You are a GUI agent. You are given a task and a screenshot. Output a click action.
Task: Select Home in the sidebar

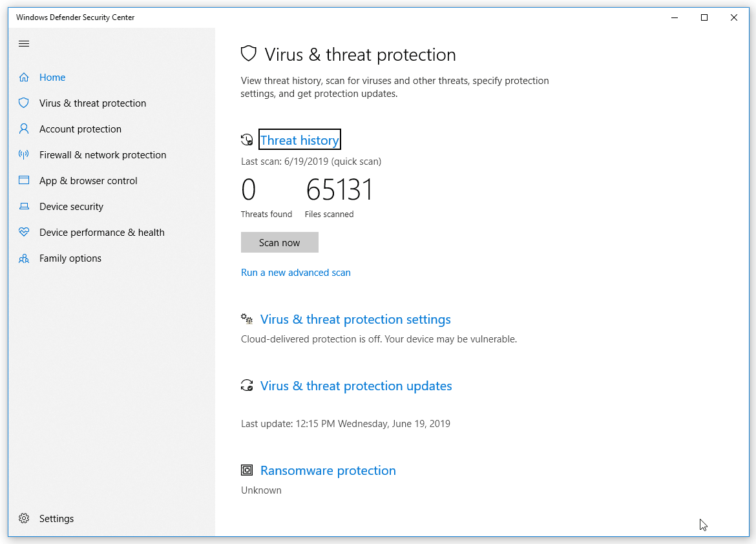coord(52,77)
